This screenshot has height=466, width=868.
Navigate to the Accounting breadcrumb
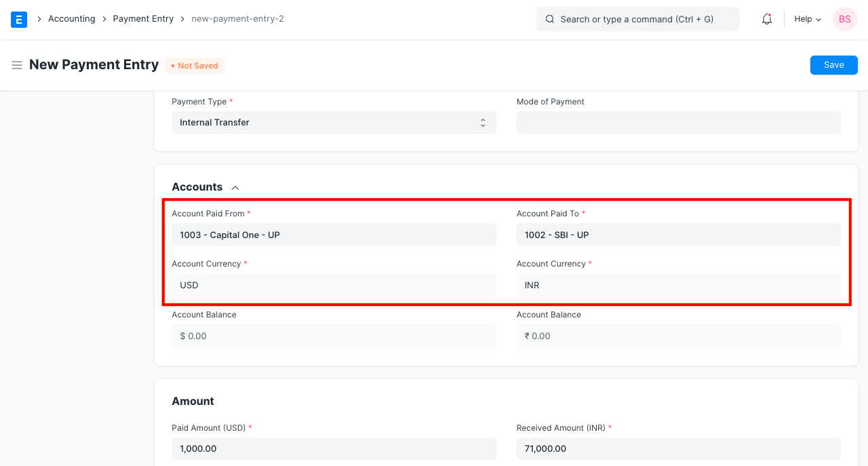click(x=72, y=18)
